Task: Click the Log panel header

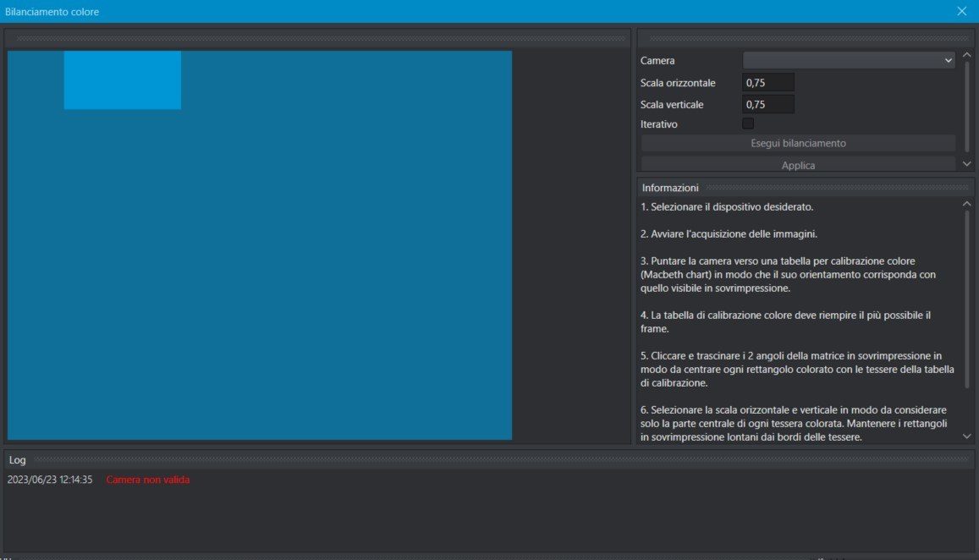Action: [x=489, y=459]
